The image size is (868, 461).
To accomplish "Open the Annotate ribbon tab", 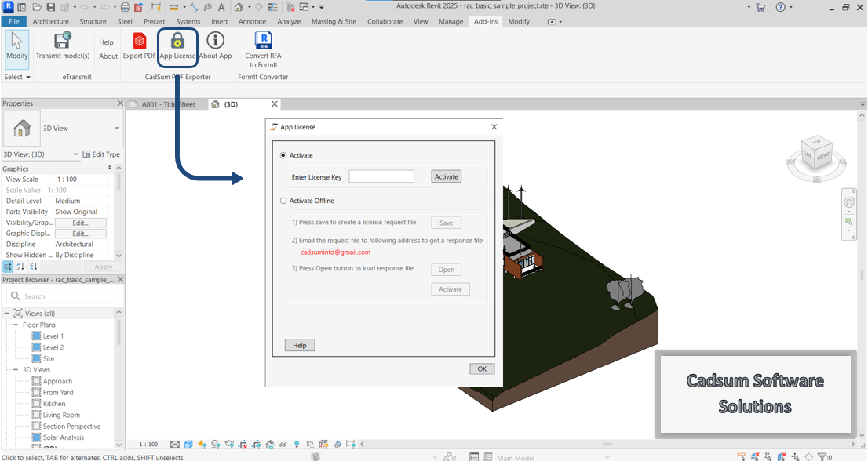I will point(253,21).
